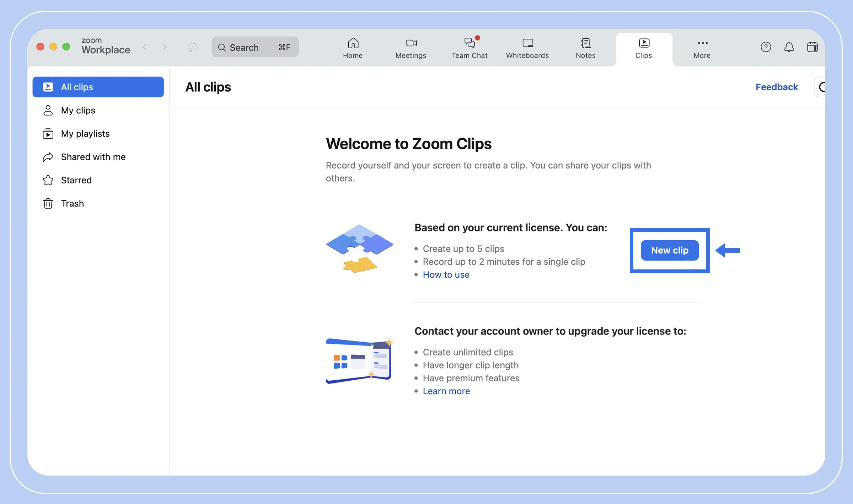The image size is (853, 504).
Task: Click the 'Create up to 5 clips' text
Action: coord(463,249)
